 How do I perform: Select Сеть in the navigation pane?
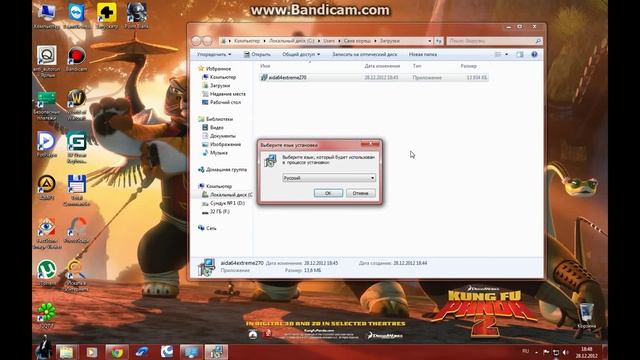(207, 228)
